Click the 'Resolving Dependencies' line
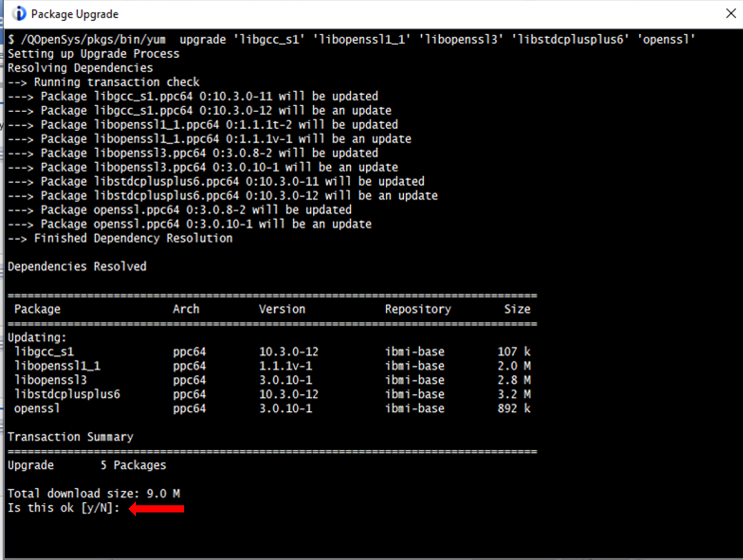 [80, 68]
